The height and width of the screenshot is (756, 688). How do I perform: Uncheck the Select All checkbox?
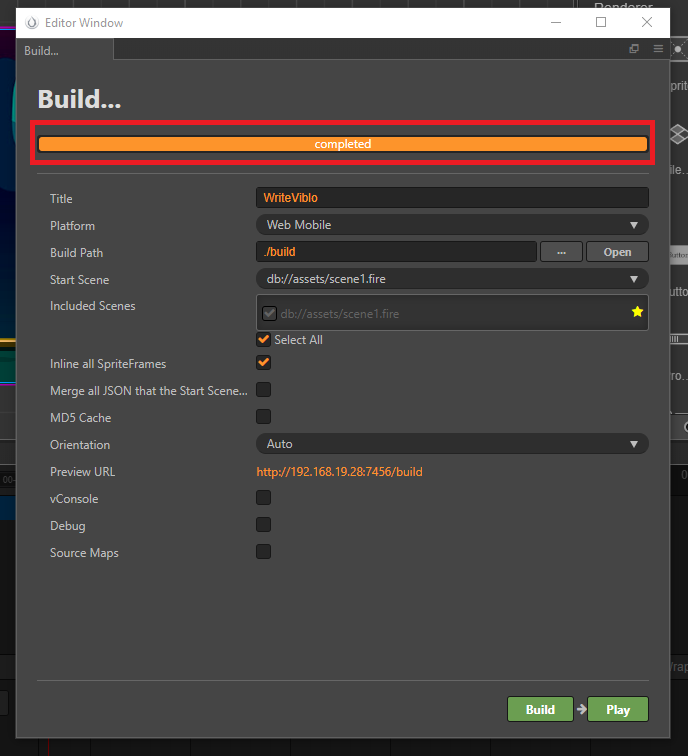(263, 339)
